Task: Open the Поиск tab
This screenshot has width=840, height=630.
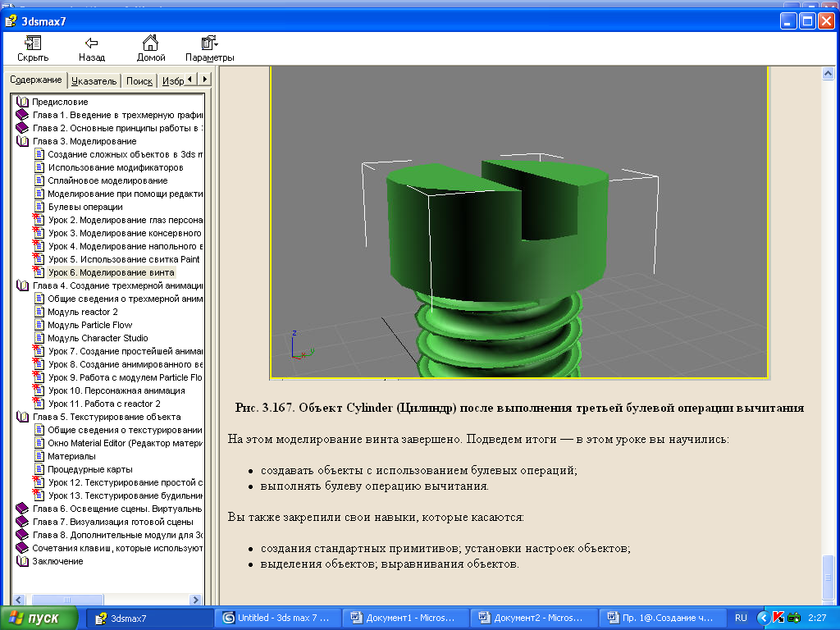Action: 139,81
